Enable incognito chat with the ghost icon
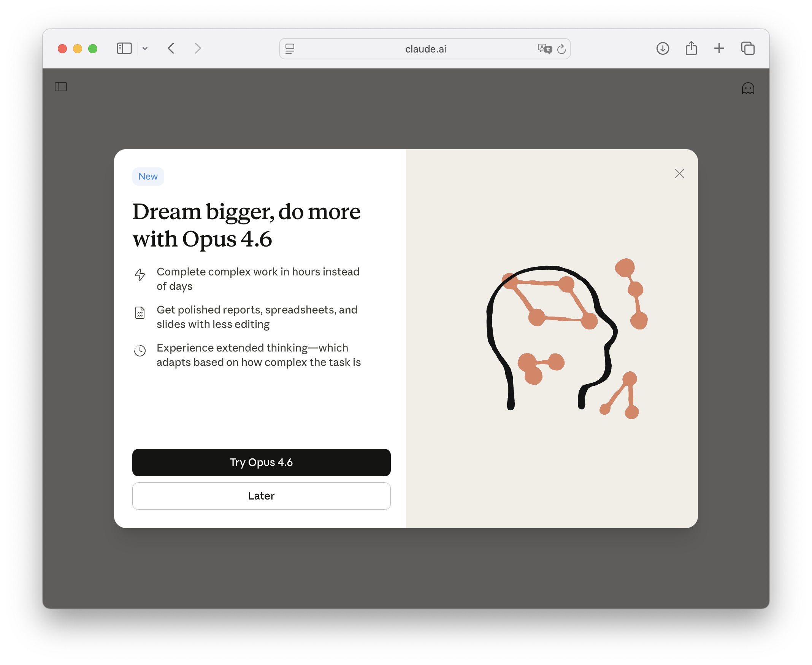The image size is (812, 665). [748, 89]
